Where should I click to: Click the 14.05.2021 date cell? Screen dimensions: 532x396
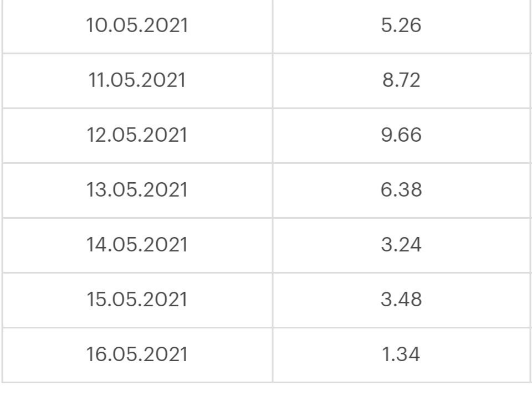(137, 245)
